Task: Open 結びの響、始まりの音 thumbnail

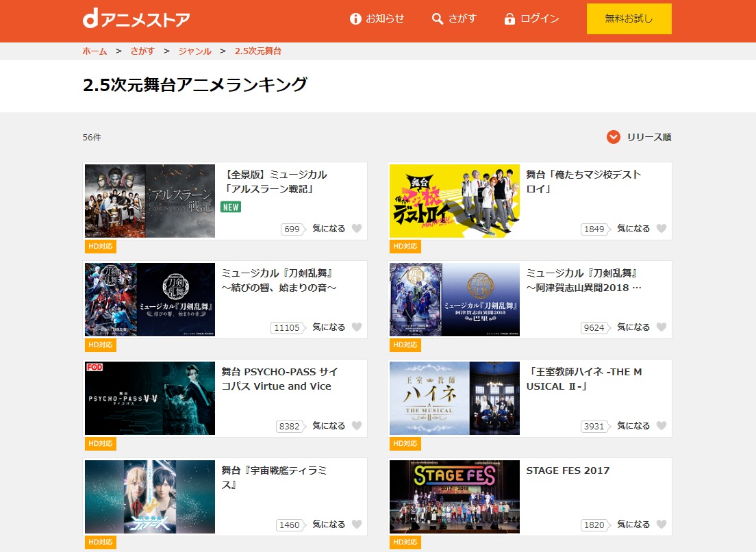Action: (x=150, y=299)
